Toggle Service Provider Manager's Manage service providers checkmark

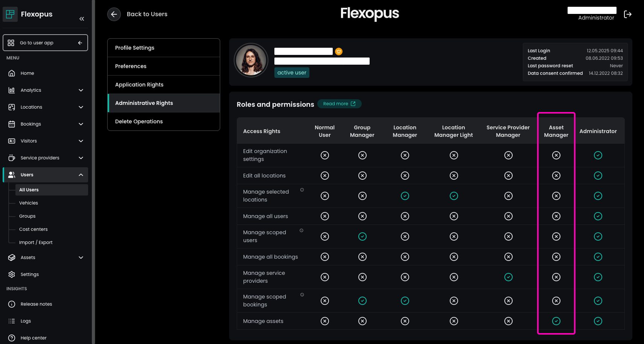click(508, 277)
